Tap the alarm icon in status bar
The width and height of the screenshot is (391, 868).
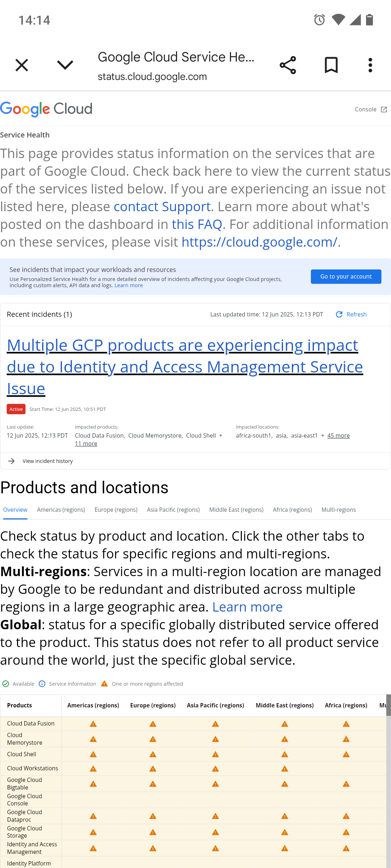tap(319, 20)
